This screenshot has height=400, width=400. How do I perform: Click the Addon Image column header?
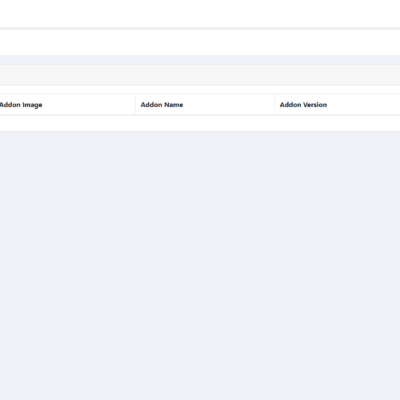(21, 105)
